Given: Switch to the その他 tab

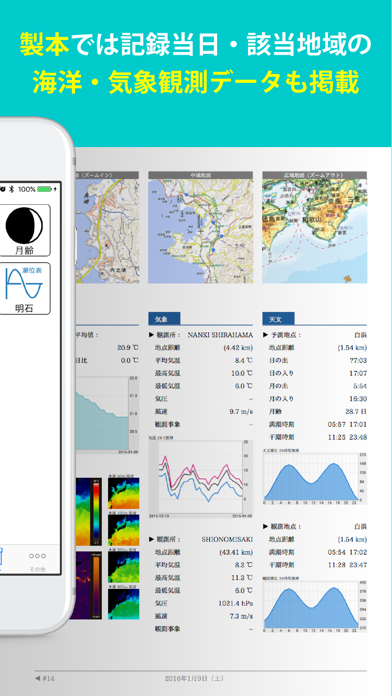Looking at the screenshot, I should [x=37, y=561].
